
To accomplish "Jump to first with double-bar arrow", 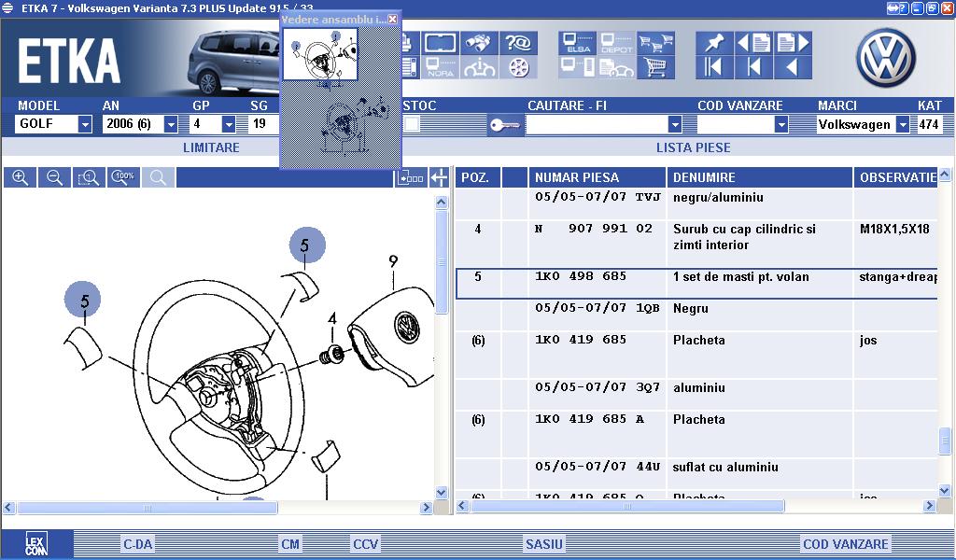I will point(714,67).
